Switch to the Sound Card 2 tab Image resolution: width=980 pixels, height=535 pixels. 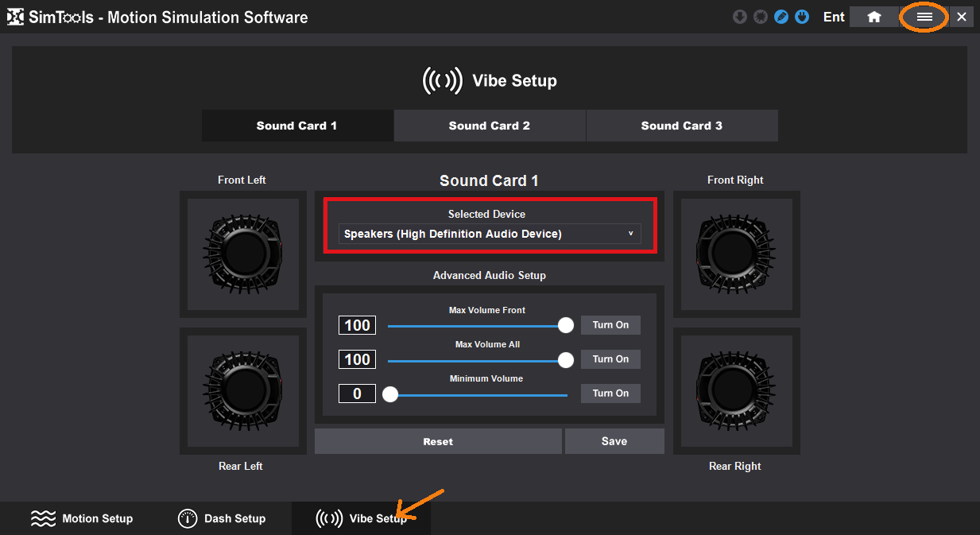pos(490,126)
